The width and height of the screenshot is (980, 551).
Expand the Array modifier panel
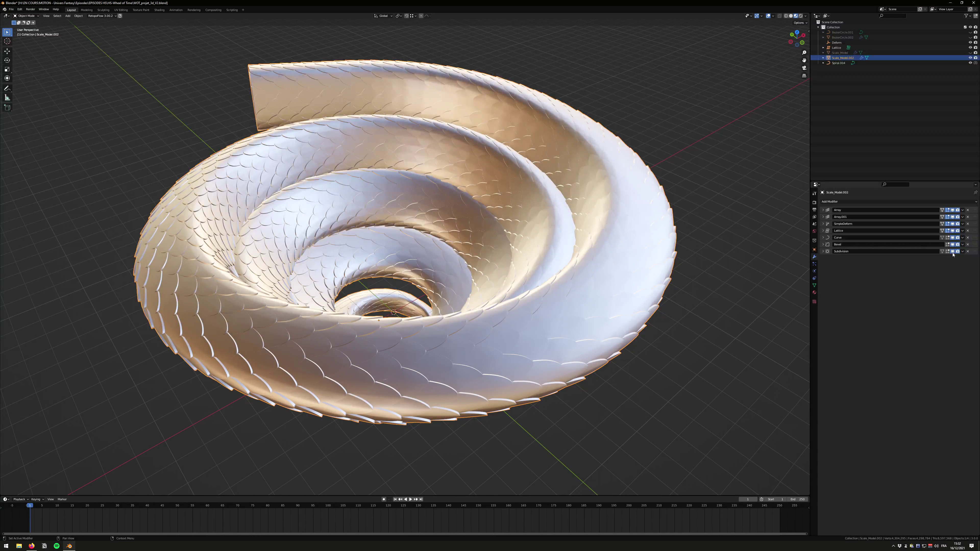click(823, 210)
